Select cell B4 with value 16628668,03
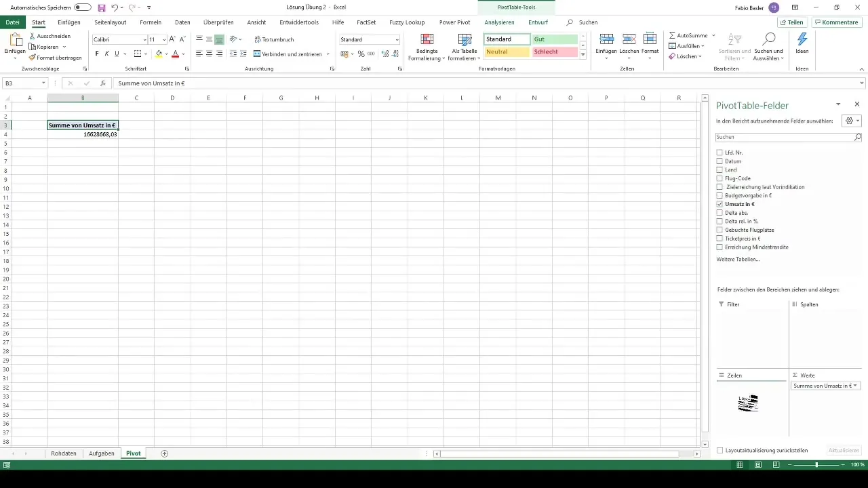 point(83,134)
